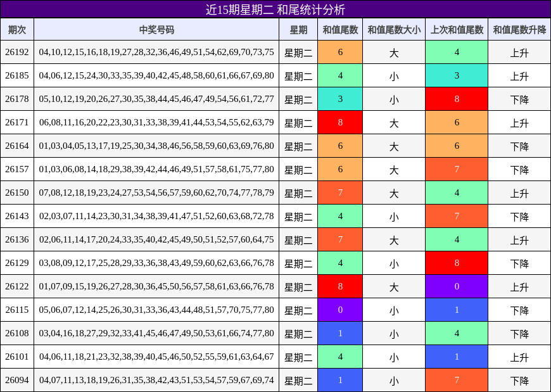
Task: Select period number 26115
Action: pos(17,310)
